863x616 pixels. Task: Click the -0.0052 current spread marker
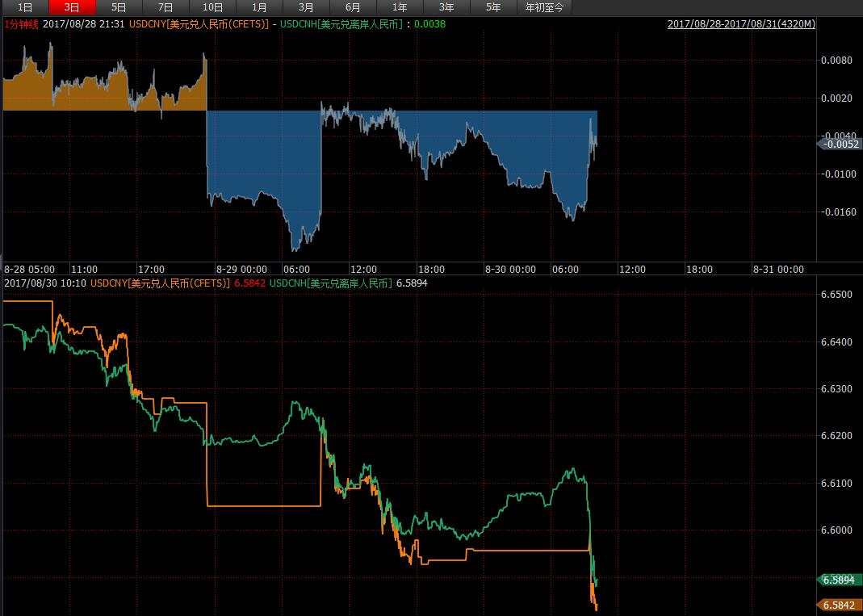(x=839, y=145)
